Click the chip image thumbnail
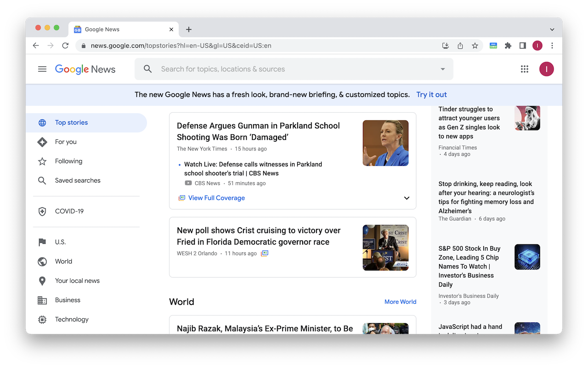 (527, 257)
